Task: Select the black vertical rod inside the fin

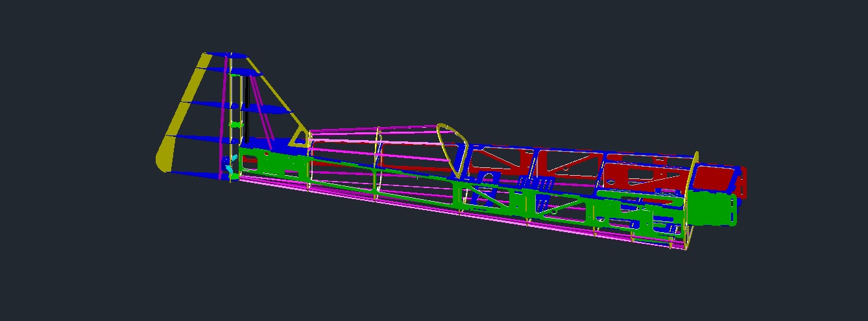Action: click(247, 109)
